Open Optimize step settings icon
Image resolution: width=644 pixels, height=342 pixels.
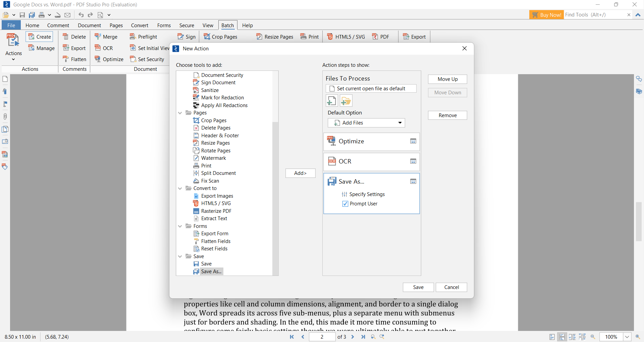tap(413, 141)
